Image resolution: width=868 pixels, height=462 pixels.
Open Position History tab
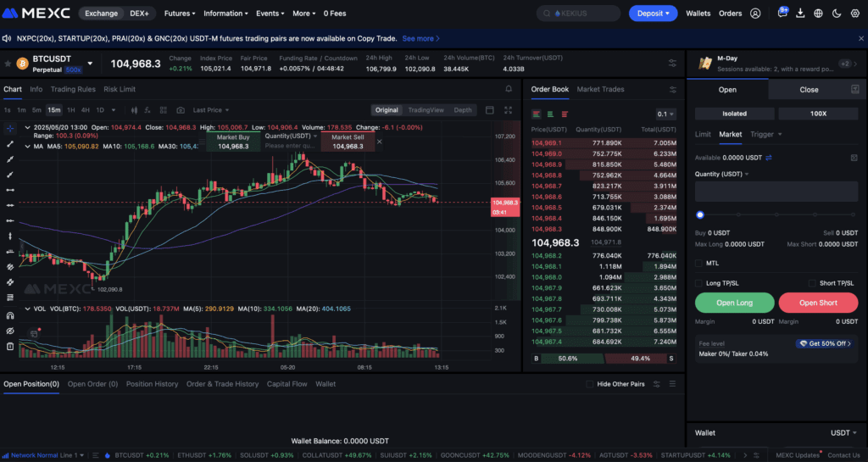(x=153, y=384)
